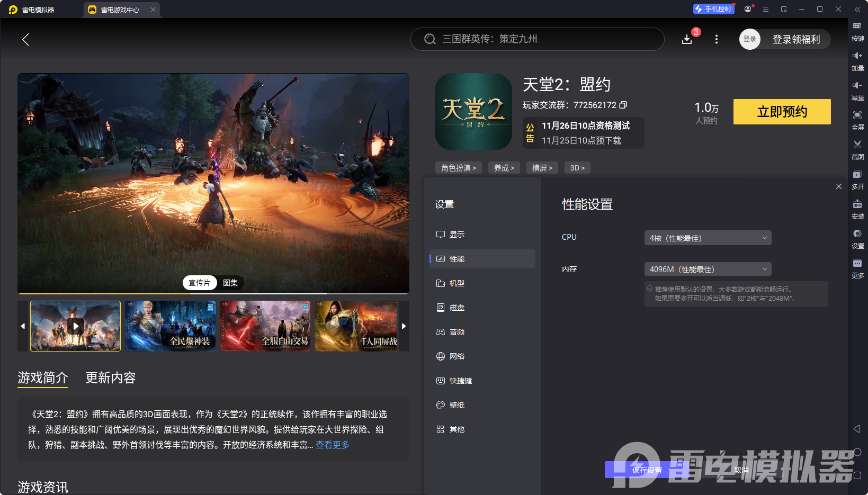This screenshot has height=495, width=868.
Task: Open the 多开 multi-instance manager
Action: pos(858,180)
